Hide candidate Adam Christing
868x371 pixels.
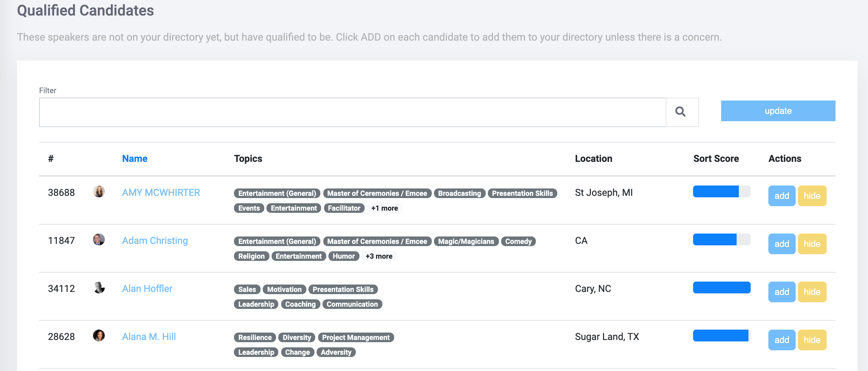pyautogui.click(x=812, y=244)
